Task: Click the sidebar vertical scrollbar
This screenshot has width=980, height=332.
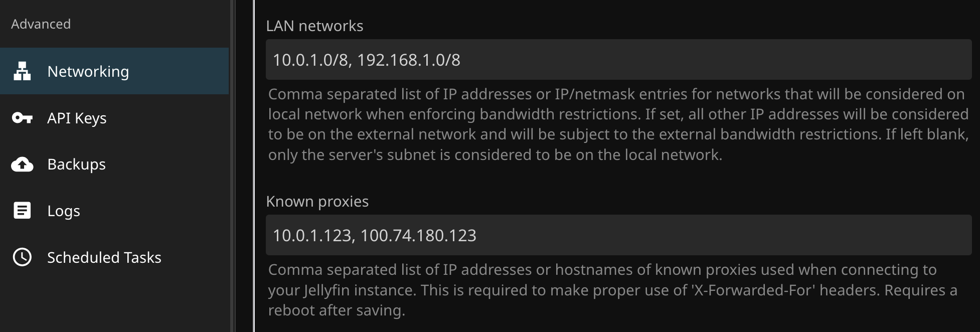Action: [232, 165]
